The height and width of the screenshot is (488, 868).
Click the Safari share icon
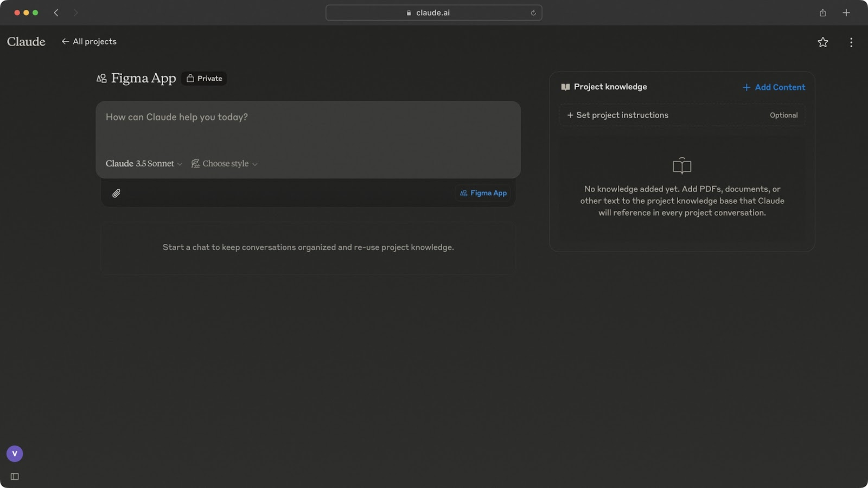[822, 13]
